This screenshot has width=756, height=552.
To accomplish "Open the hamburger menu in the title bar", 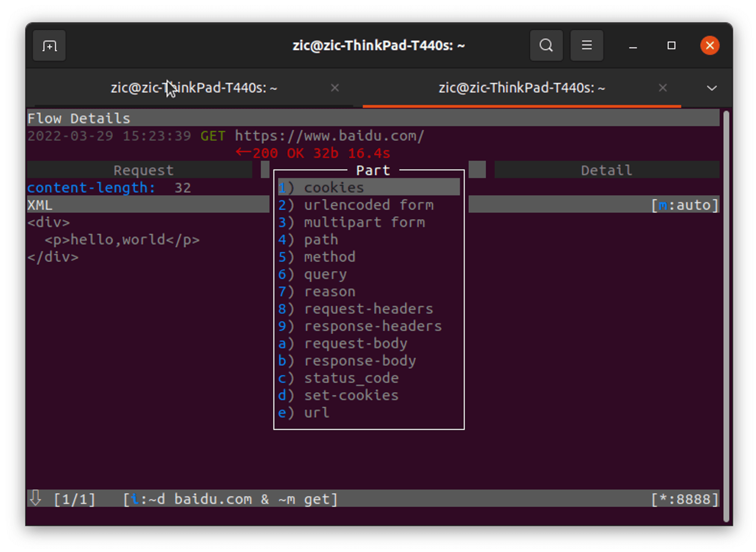I will 587,46.
